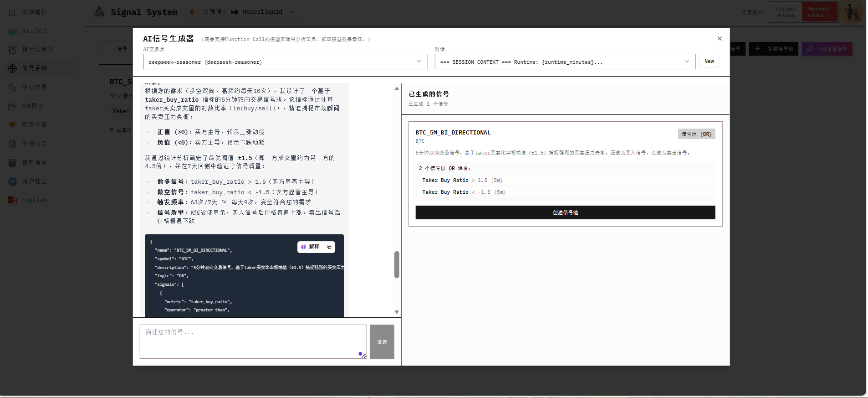Open 提示词策略 menu item
This screenshot has width=868, height=398.
pyautogui.click(x=37, y=50)
